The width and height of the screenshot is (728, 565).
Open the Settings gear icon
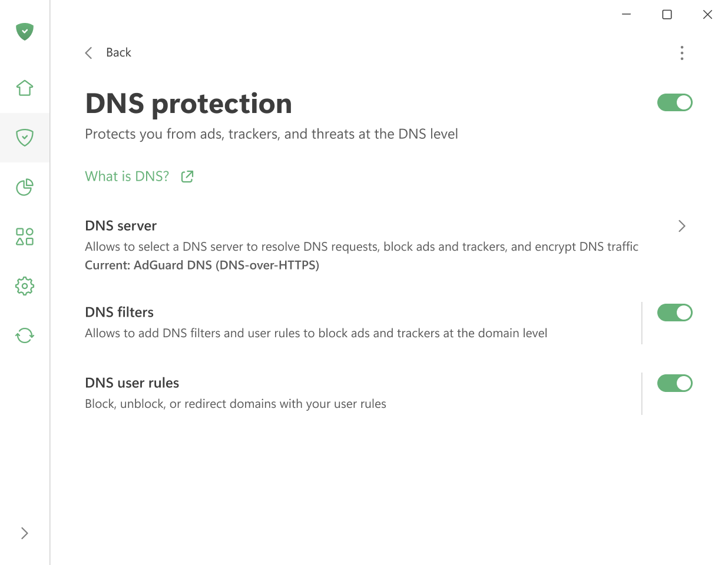coord(25,286)
